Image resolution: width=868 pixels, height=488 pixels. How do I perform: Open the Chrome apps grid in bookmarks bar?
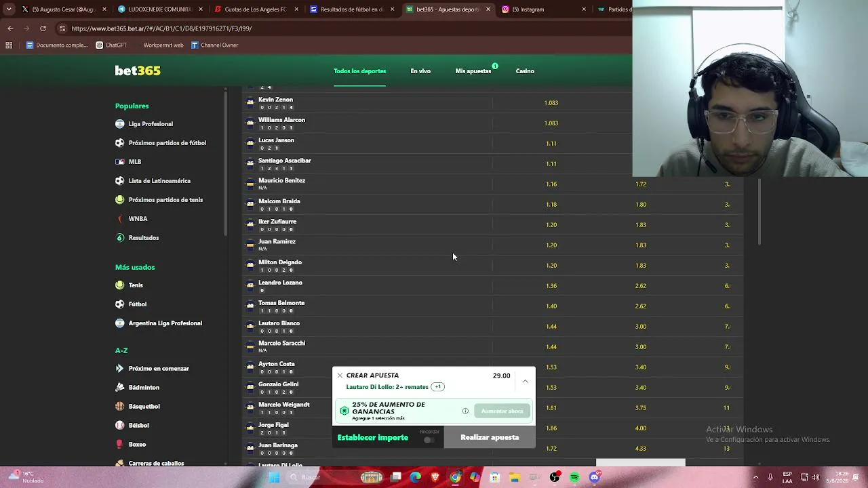9,45
